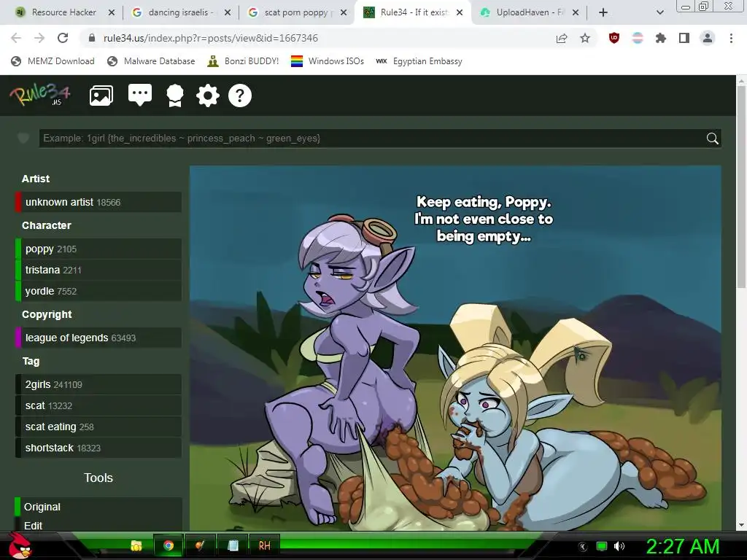The height and width of the screenshot is (560, 747).
Task: Click the favorites heart icon
Action: click(x=23, y=138)
